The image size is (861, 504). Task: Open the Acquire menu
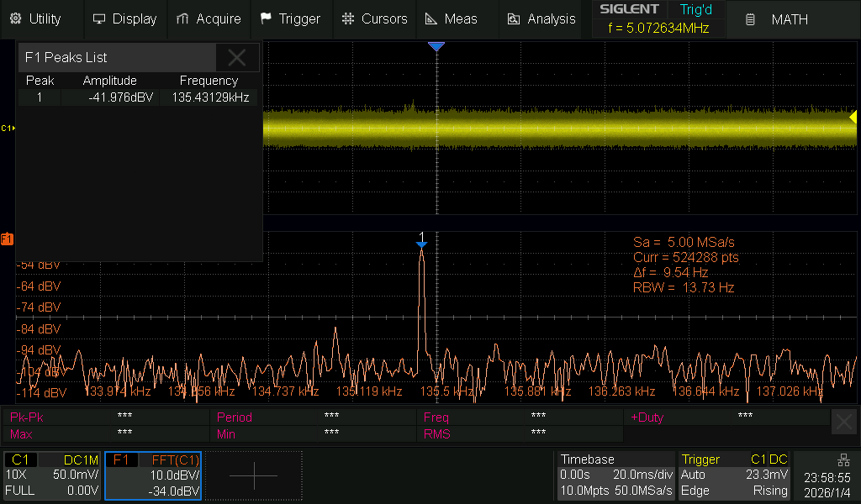pyautogui.click(x=209, y=18)
